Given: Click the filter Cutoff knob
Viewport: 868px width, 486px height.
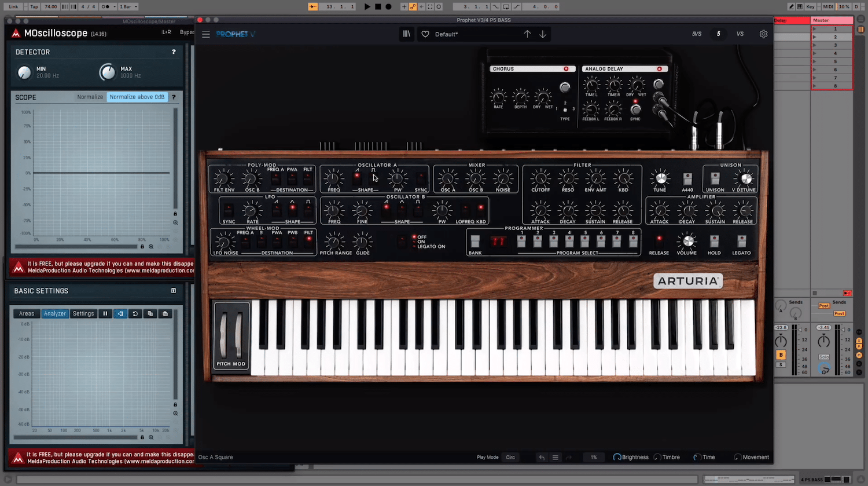Looking at the screenshot, I should pyautogui.click(x=540, y=178).
